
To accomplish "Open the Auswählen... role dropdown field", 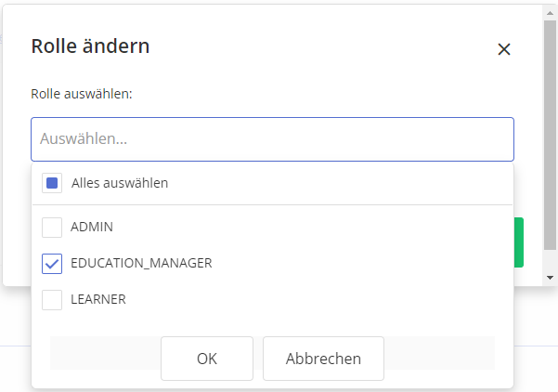I will (272, 139).
